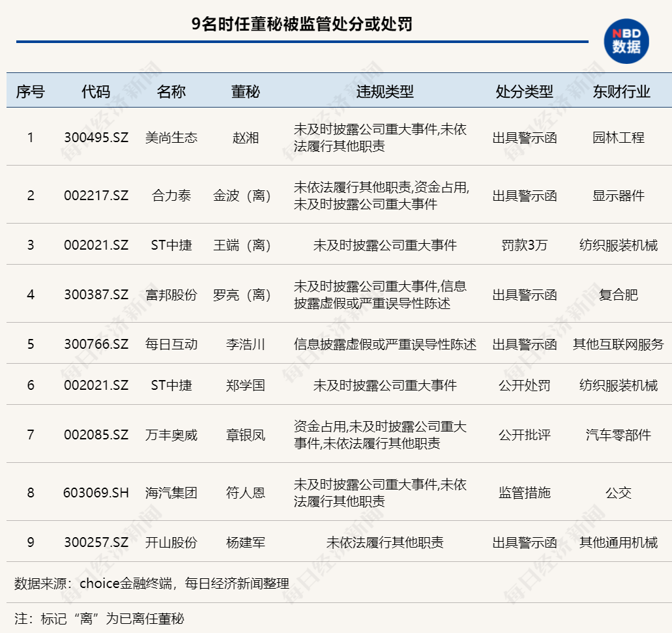Select the 处分类型 column header
This screenshot has height=633, width=672.
click(524, 91)
